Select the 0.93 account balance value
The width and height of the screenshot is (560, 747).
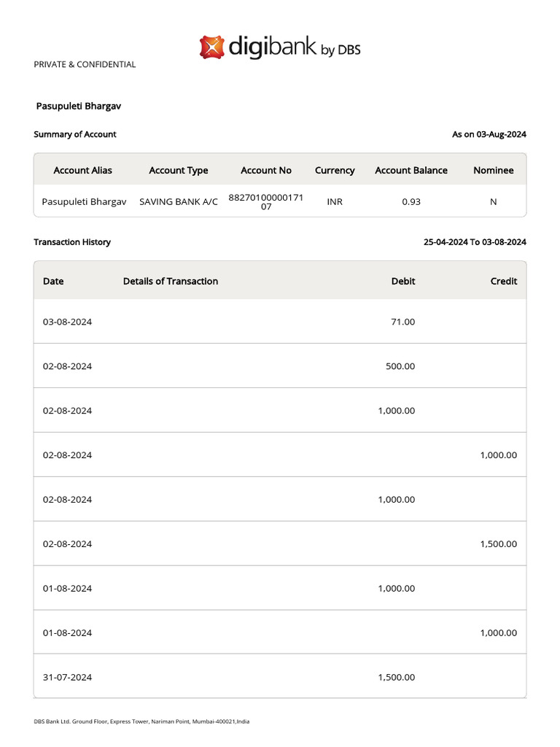pos(411,201)
